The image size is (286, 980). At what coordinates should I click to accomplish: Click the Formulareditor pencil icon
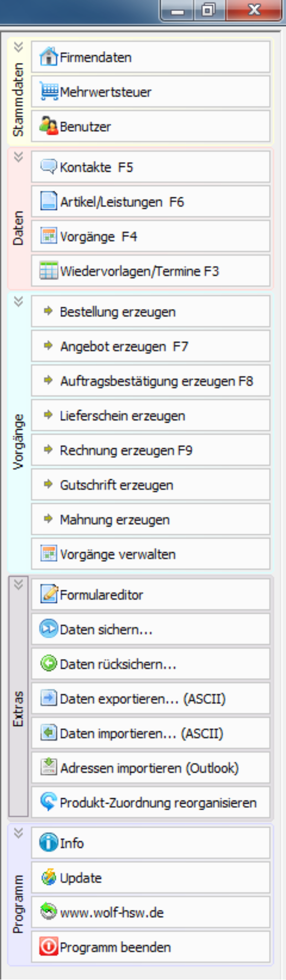(x=49, y=594)
